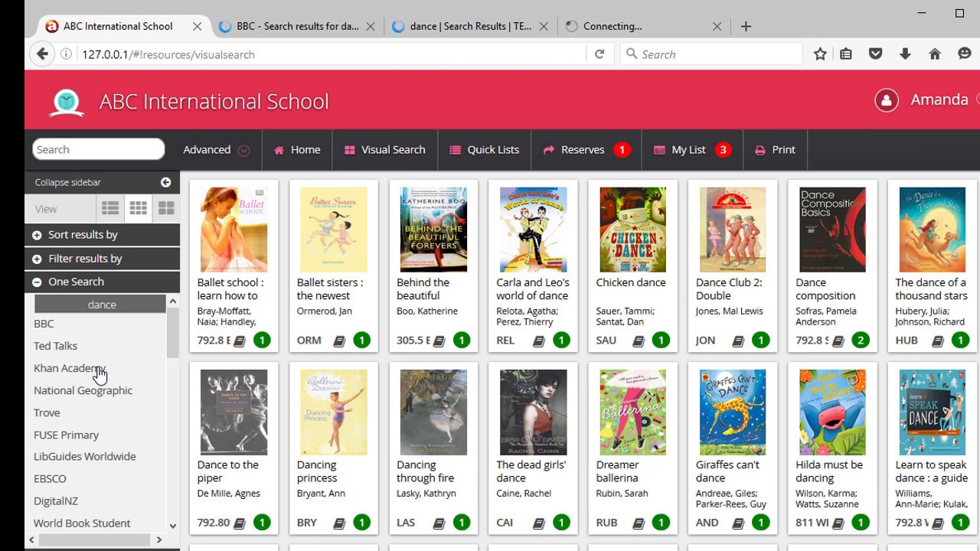Open the Chicken dance cover thumbnail
The width and height of the screenshot is (980, 551).
[x=632, y=230]
